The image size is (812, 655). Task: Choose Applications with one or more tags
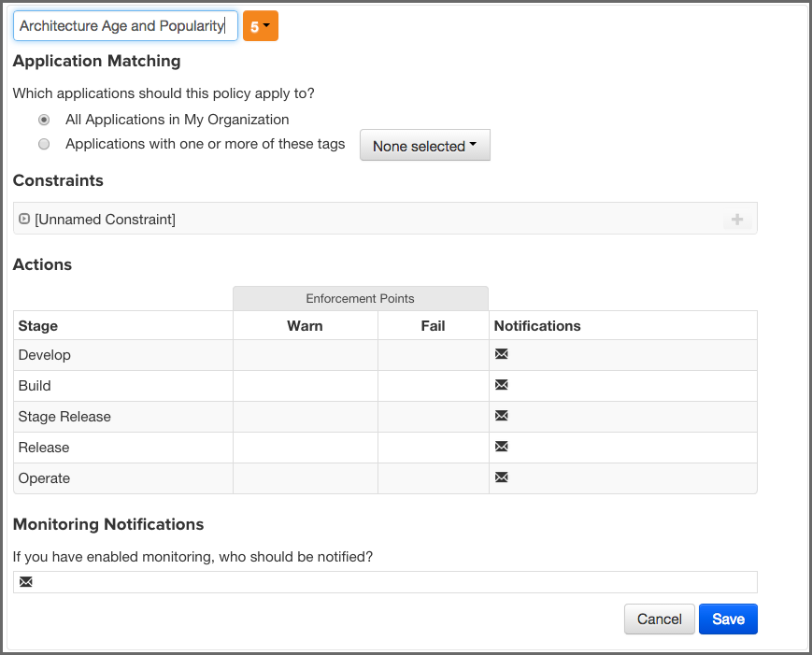pyautogui.click(x=44, y=144)
